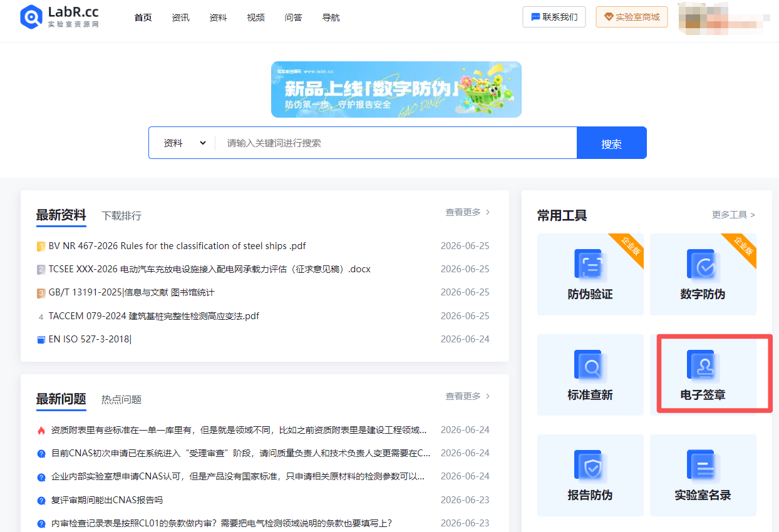This screenshot has width=779, height=532.
Task: Click date 2026-06-24 beside EN ISO 527-3-2018
Action: pyautogui.click(x=465, y=339)
